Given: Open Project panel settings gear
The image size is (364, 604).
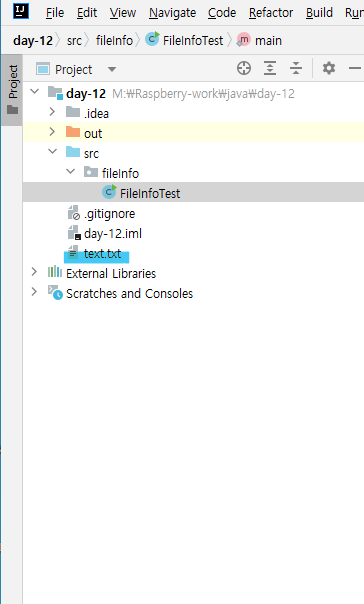Looking at the screenshot, I should pos(329,68).
